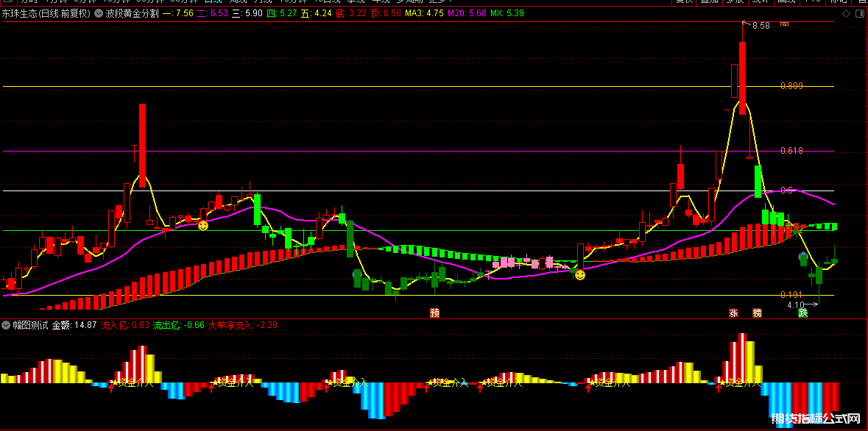Click the 0.809 golden ratio label

pos(791,86)
